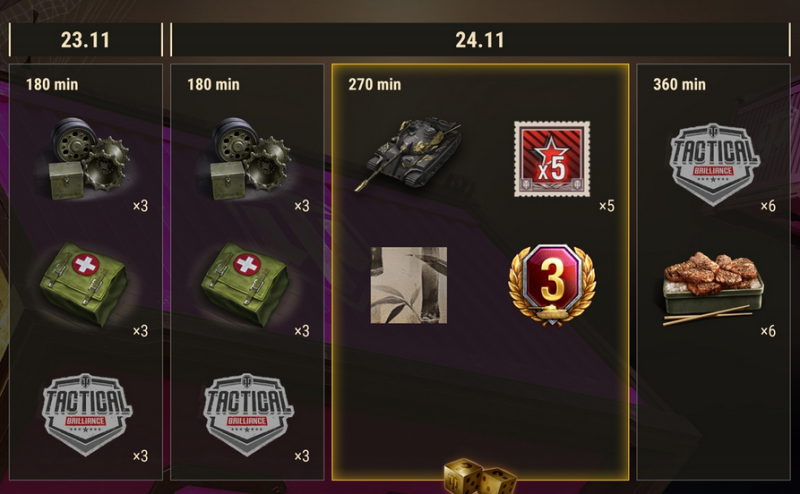Screen dimensions: 800x494
Task: Click Tactical Brilliance badge in 360 min column
Action: (714, 164)
